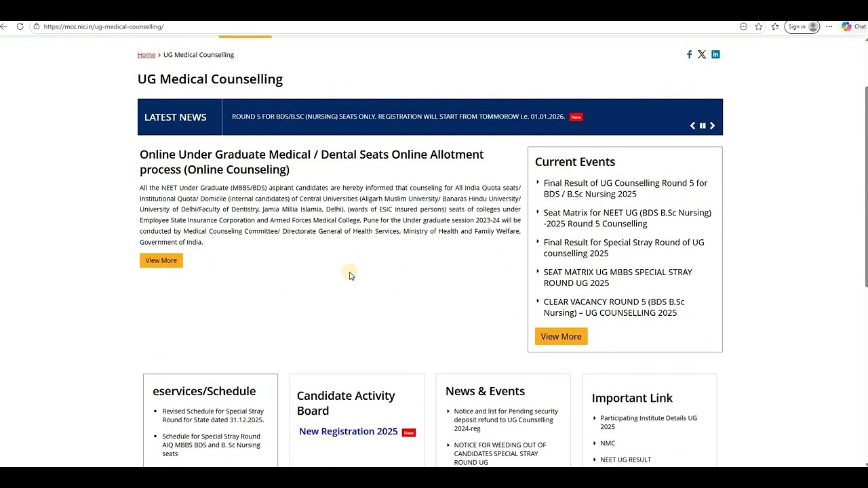The height and width of the screenshot is (488, 868).
Task: Click the UG Medical Counselling page heading
Action: click(x=210, y=79)
